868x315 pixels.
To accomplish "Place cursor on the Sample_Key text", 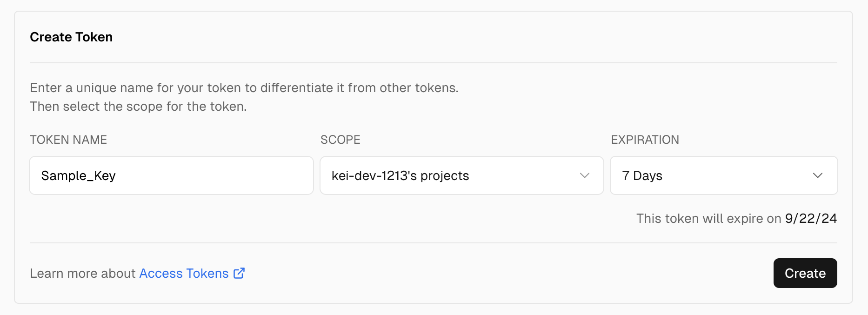I will click(78, 175).
